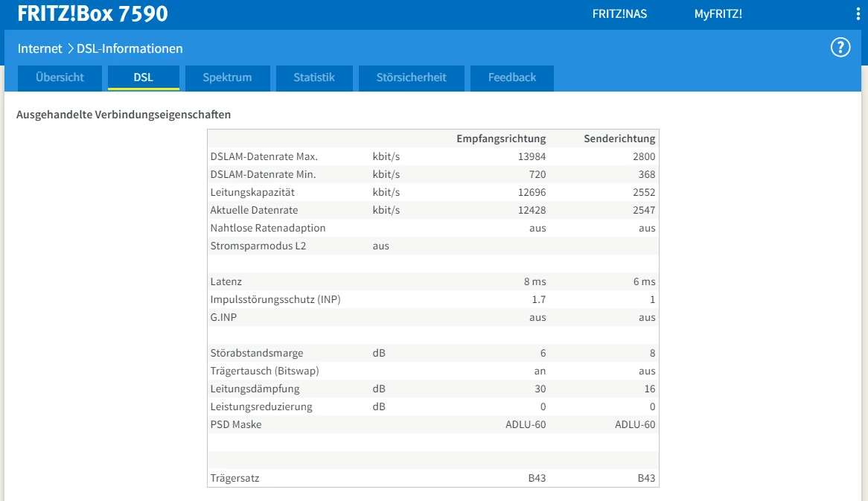The image size is (868, 501).
Task: Go to Internet in the breadcrumb
Action: pyautogui.click(x=40, y=48)
